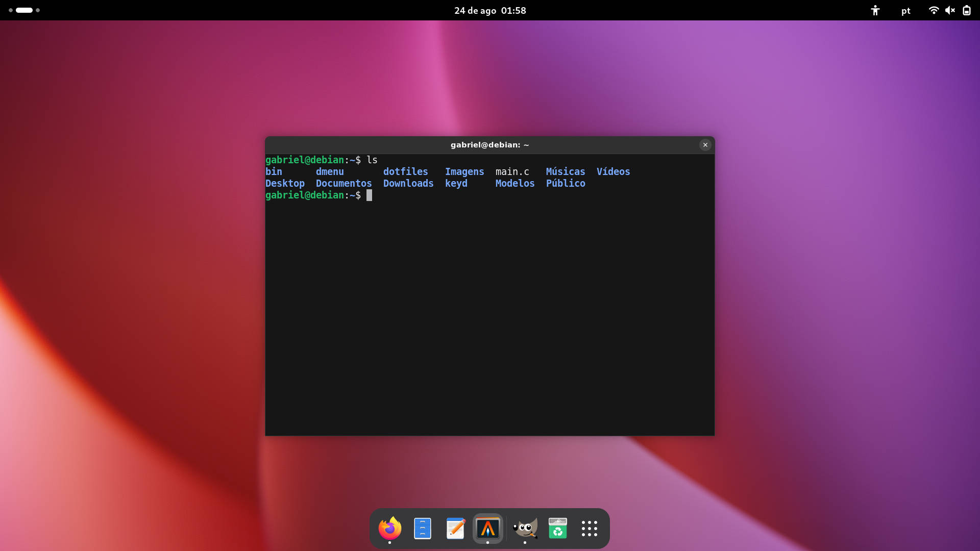This screenshot has height=551, width=980.
Task: Open the Files application from the dock
Action: 422,528
